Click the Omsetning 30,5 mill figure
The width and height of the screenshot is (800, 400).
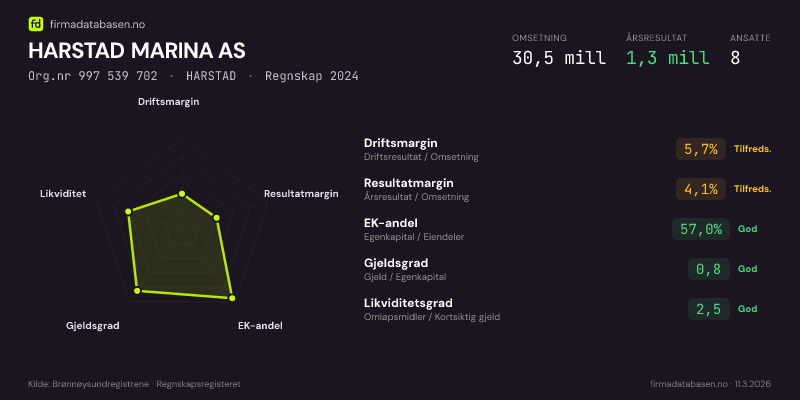tap(558, 58)
